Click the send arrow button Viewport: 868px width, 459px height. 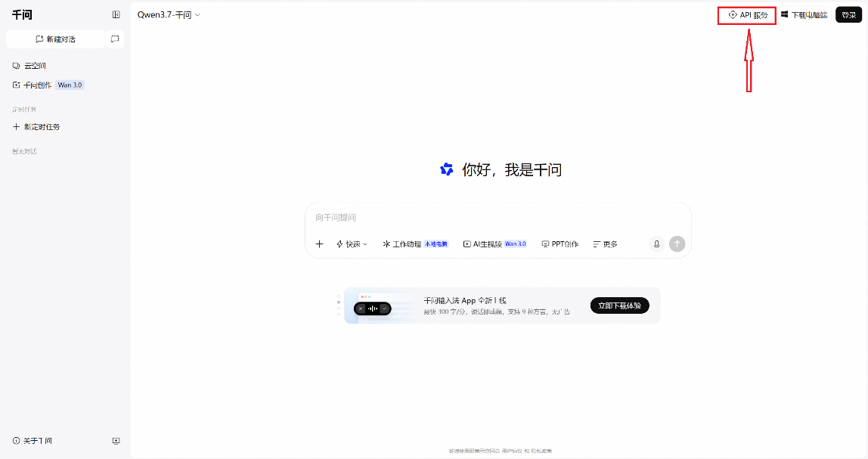[x=677, y=244]
